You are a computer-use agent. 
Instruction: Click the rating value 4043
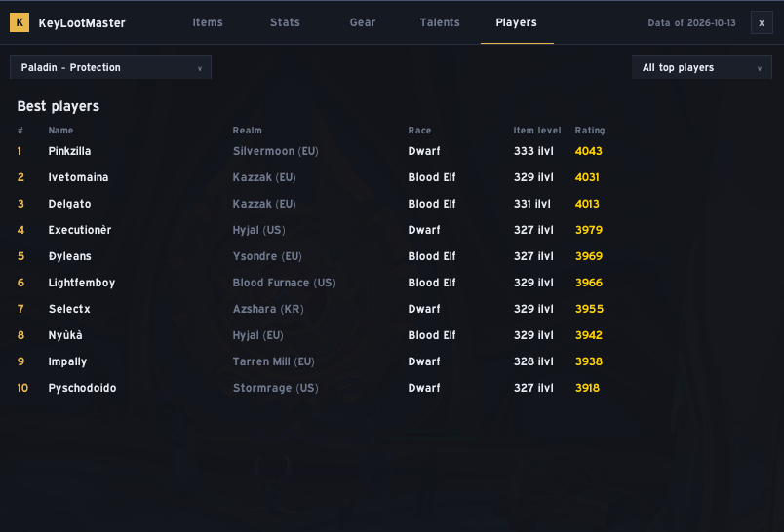[589, 151]
